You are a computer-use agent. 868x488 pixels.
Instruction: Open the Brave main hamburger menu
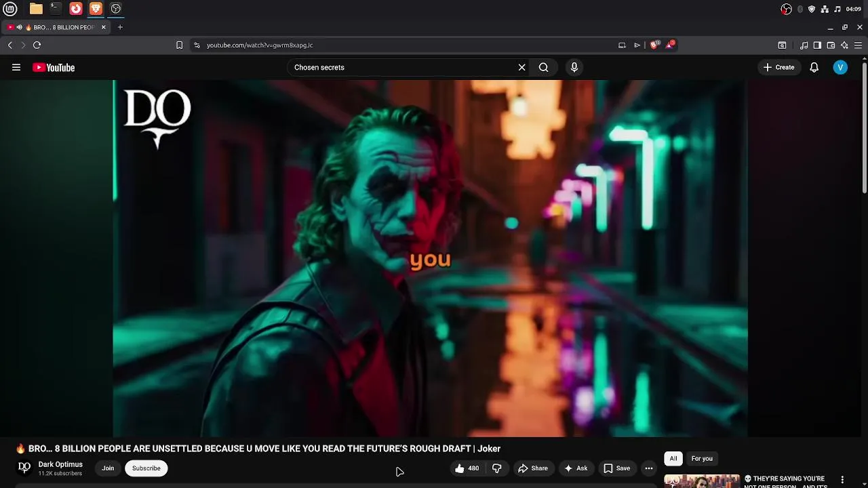point(859,45)
